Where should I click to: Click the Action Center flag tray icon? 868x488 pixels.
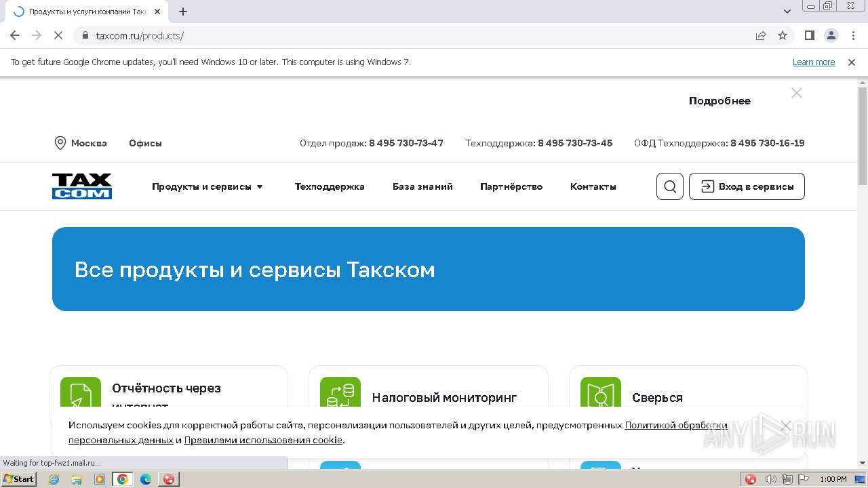point(804,479)
